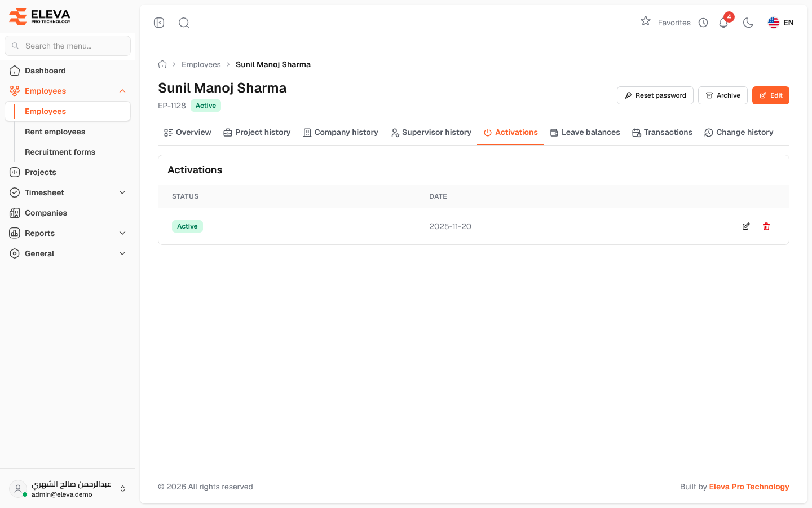Click the user avatar at sidebar bottom
This screenshot has height=508, width=812.
coord(18,489)
